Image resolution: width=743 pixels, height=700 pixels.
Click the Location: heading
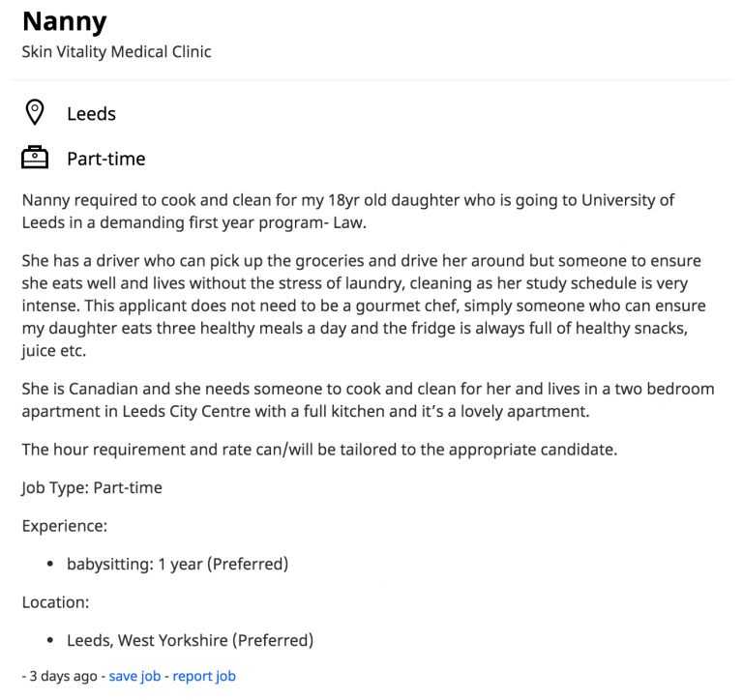point(55,602)
